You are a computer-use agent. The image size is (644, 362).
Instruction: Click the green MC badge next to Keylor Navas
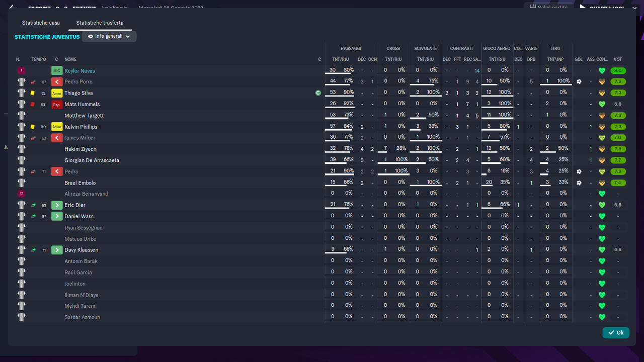pos(57,71)
